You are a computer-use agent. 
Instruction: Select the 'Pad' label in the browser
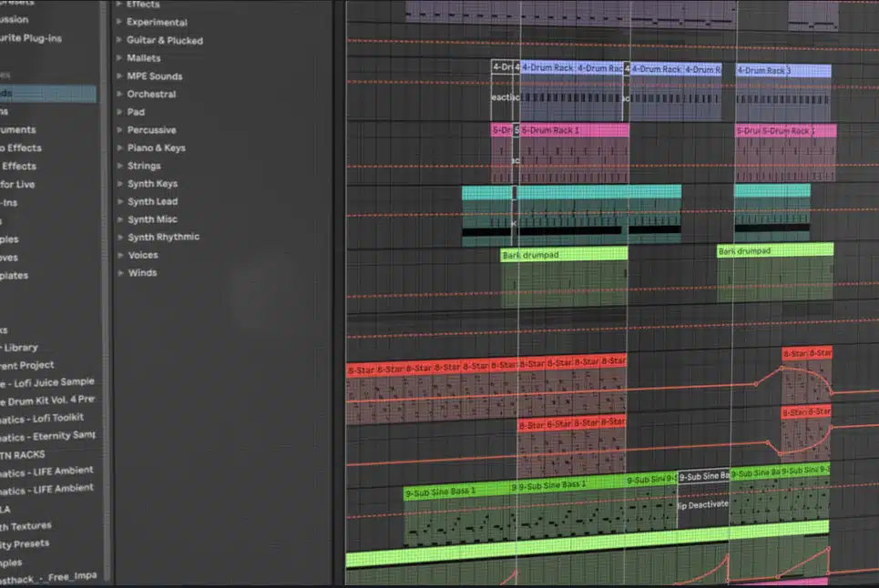point(136,112)
